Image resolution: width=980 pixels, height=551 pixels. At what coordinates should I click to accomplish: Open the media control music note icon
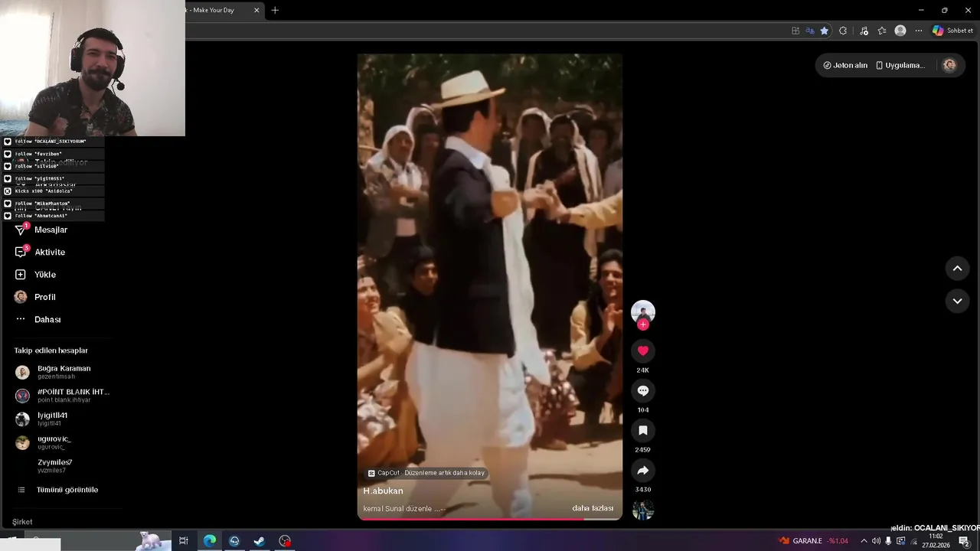pos(864,31)
